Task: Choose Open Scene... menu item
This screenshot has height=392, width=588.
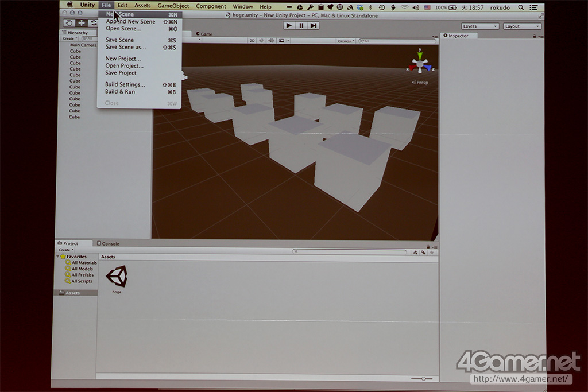Action: pos(140,29)
